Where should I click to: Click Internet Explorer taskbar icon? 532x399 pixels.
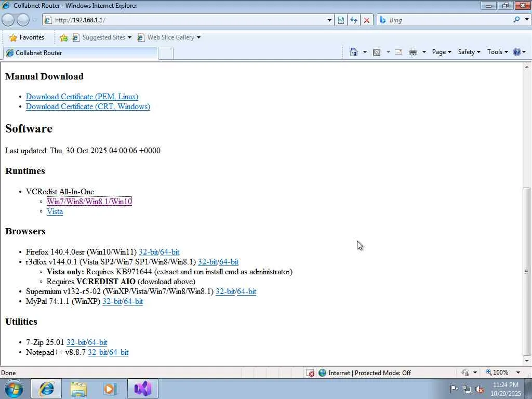[x=46, y=389]
